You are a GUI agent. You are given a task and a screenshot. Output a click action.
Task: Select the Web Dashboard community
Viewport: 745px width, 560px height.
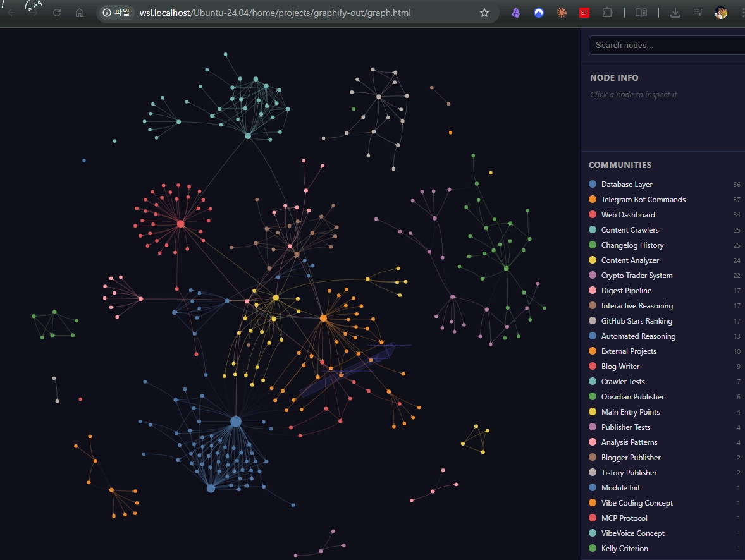click(x=664, y=215)
